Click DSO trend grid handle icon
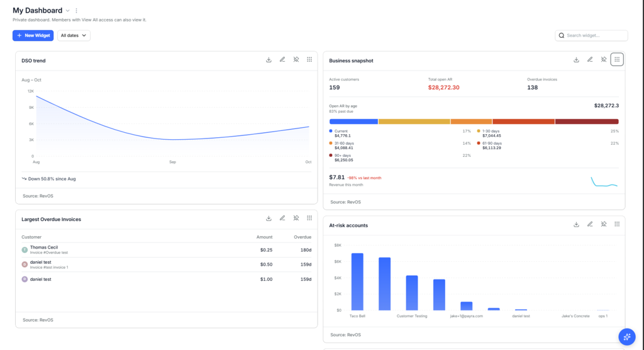Viewport: 644px width, 350px height. (309, 60)
